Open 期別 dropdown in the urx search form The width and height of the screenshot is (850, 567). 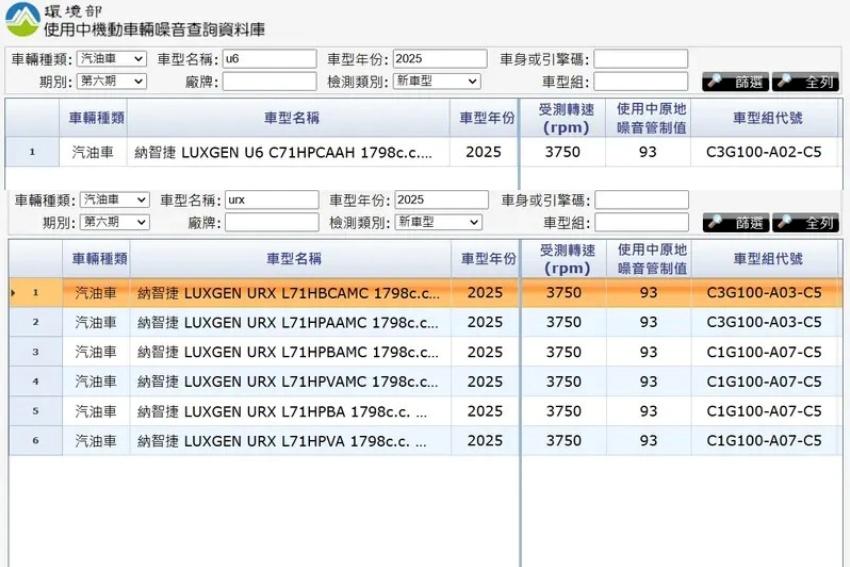[114, 222]
